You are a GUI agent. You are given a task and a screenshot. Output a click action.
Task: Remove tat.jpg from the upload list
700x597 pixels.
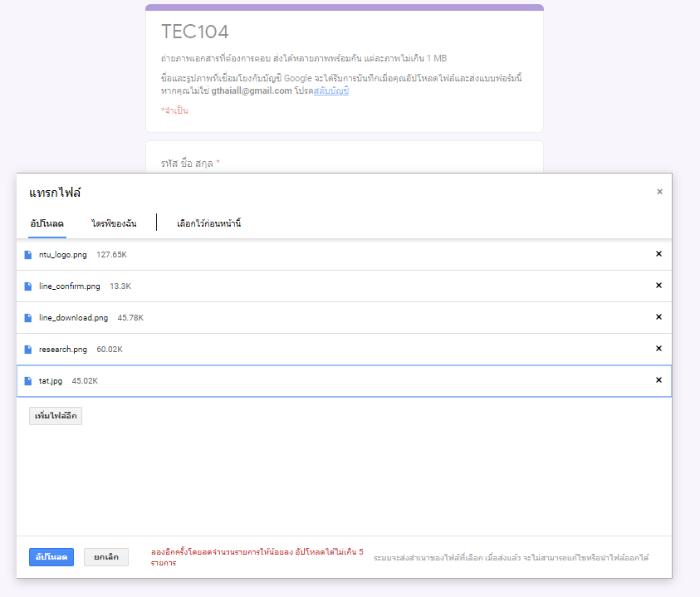[658, 380]
